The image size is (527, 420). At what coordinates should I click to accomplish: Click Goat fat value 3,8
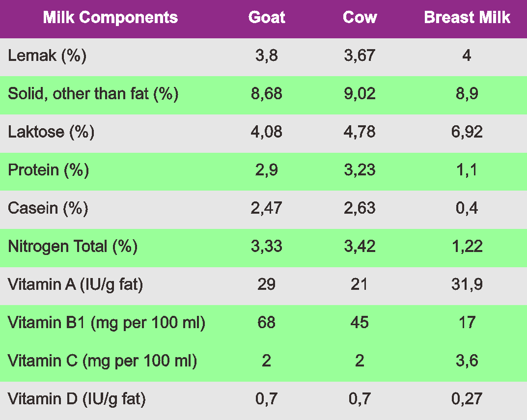point(267,56)
